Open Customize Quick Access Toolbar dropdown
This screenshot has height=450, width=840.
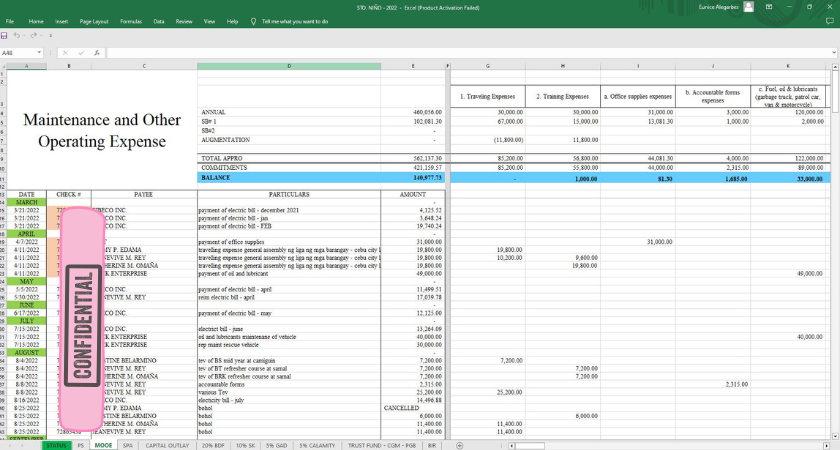pos(52,36)
